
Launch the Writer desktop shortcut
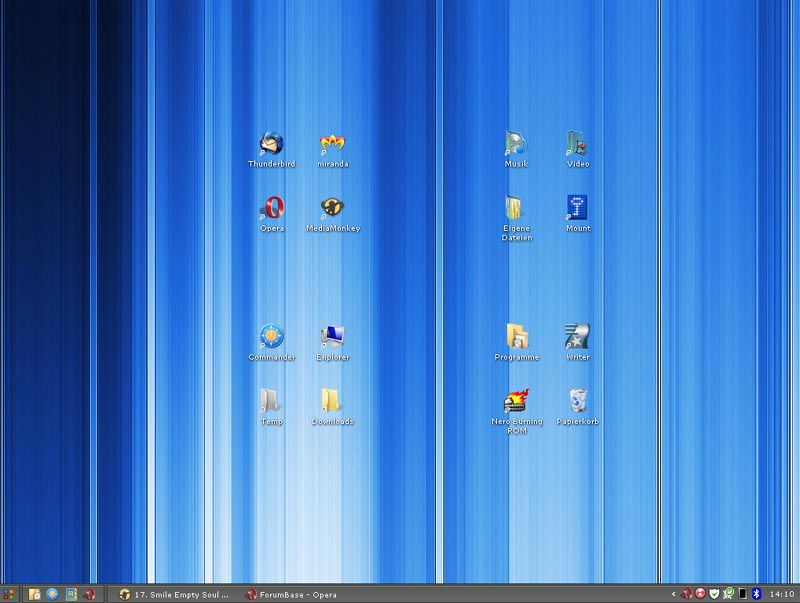578,342
